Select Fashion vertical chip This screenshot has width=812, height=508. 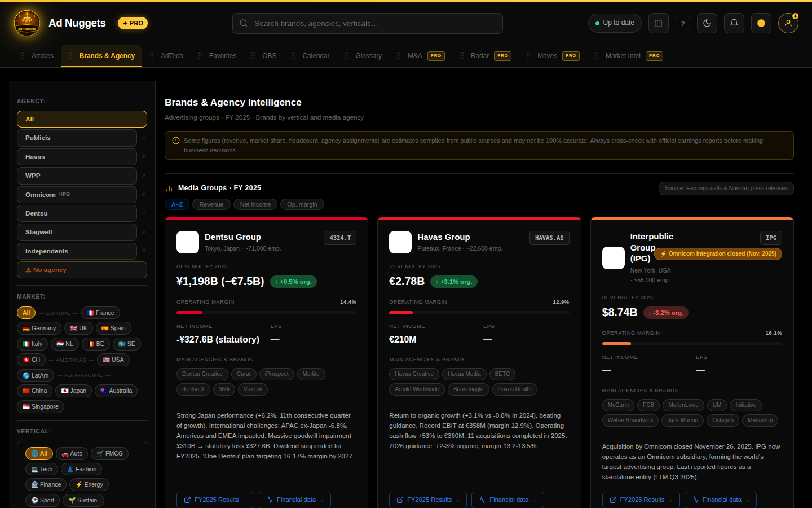(81, 469)
